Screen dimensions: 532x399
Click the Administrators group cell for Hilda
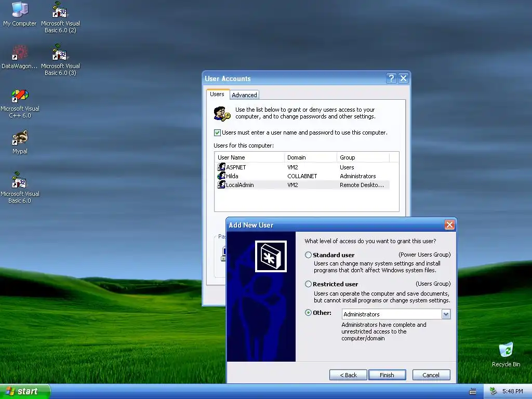click(357, 176)
